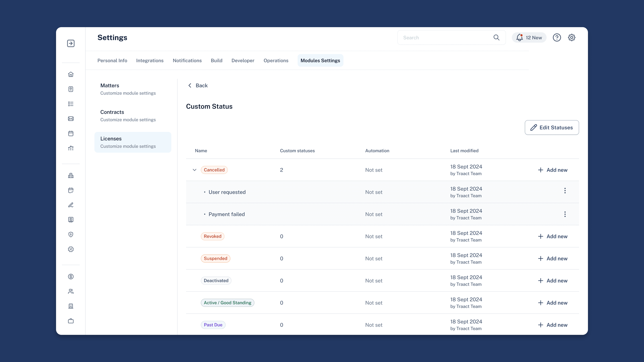Add new status under Suspended
The height and width of the screenshot is (362, 644).
[553, 258]
